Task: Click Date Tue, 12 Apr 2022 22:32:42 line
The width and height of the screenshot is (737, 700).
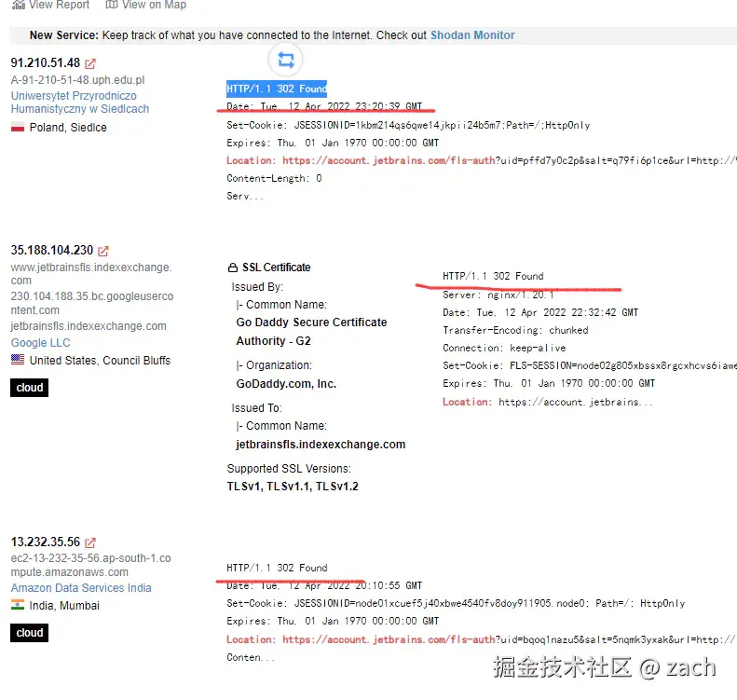Action: 540,312
